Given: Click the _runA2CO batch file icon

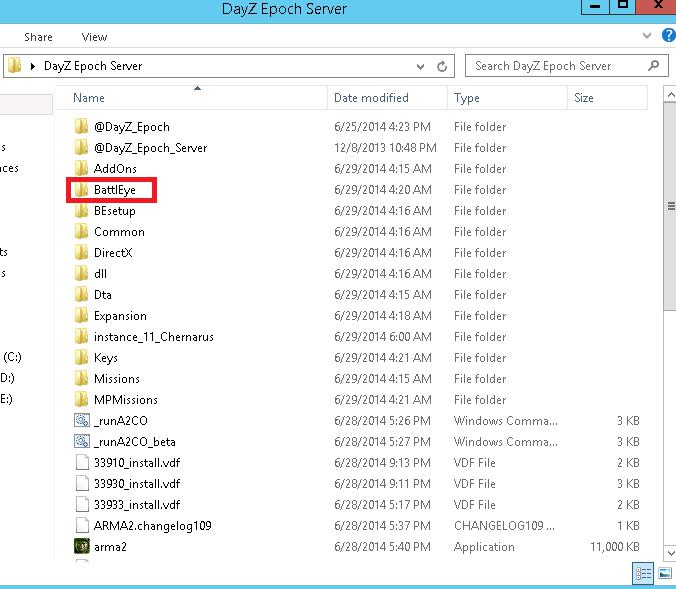Looking at the screenshot, I should 81,420.
